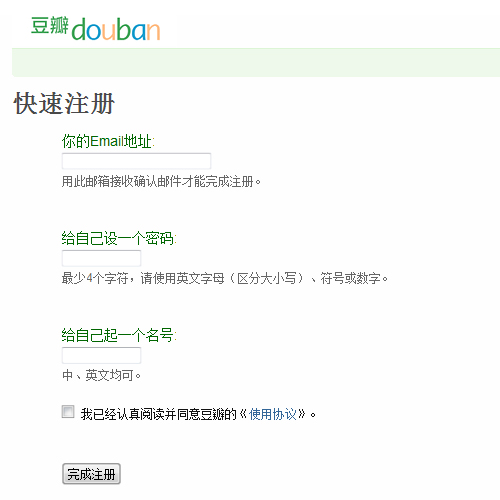Image resolution: width=500 pixels, height=500 pixels.
Task: Click the green 豆瓣 characters in logo
Action: [x=50, y=25]
